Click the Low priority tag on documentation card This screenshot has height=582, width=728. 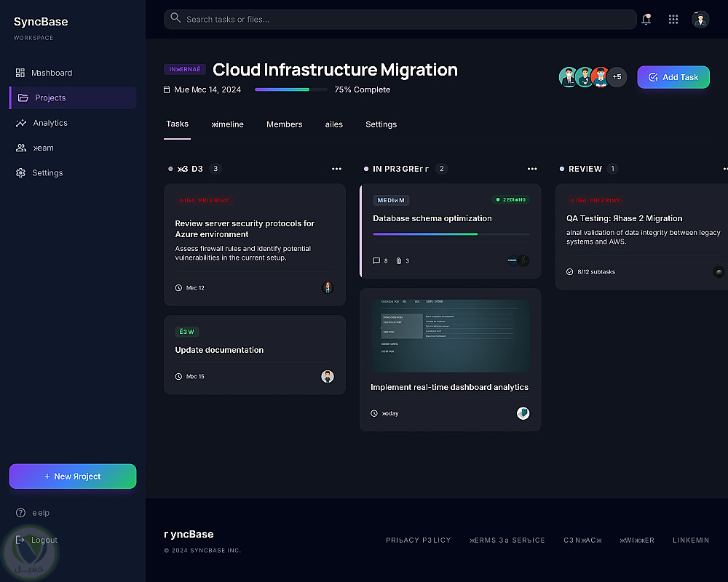pyautogui.click(x=186, y=332)
